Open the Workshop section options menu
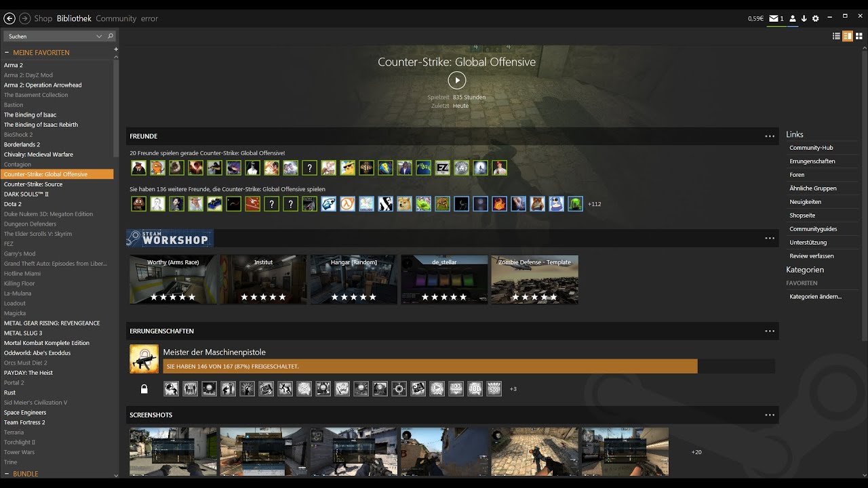The width and height of the screenshot is (868, 488). coord(770,238)
